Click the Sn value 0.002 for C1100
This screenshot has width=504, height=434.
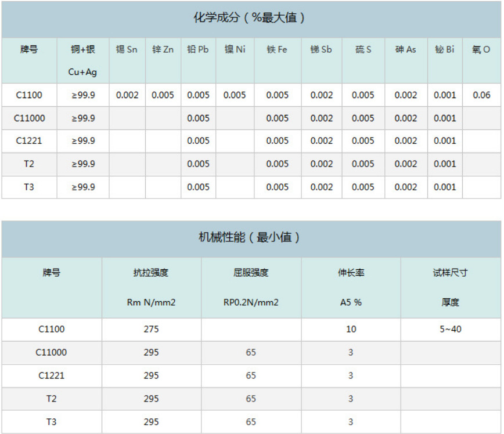click(127, 95)
